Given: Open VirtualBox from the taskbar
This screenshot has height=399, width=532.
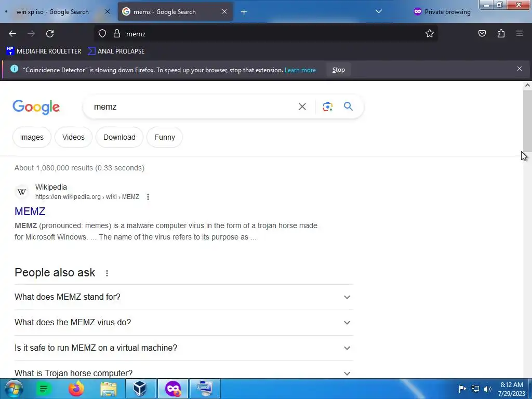Looking at the screenshot, I should click(140, 389).
